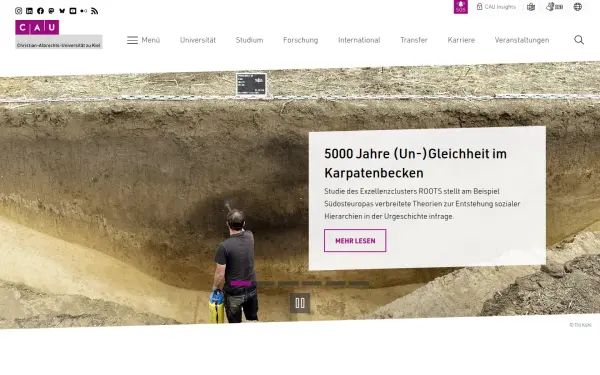
Task: Click the Christian-Albrechts-Universität zu Kiel caption
Action: pyautogui.click(x=59, y=45)
